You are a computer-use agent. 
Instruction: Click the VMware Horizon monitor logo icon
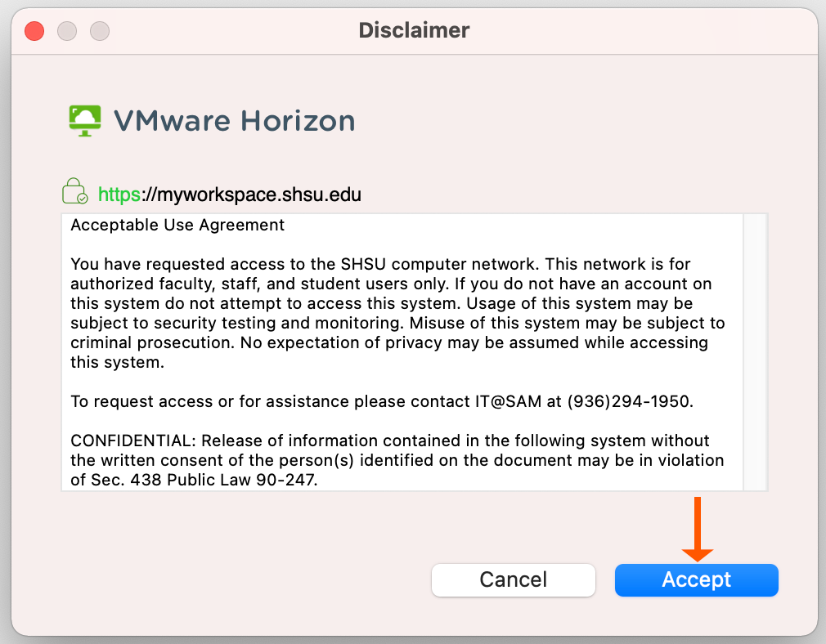pyautogui.click(x=84, y=121)
